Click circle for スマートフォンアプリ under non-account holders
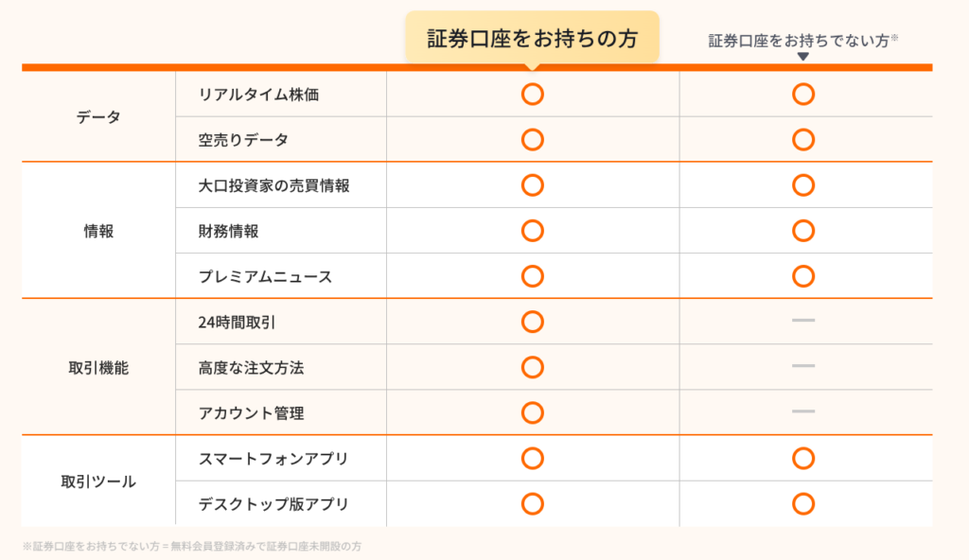This screenshot has width=969, height=560. point(803,459)
